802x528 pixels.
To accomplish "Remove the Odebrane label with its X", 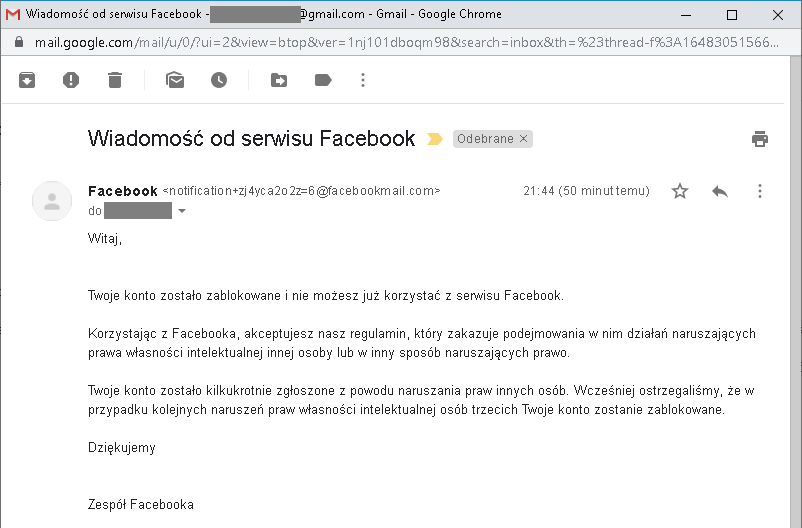I will pyautogui.click(x=523, y=139).
